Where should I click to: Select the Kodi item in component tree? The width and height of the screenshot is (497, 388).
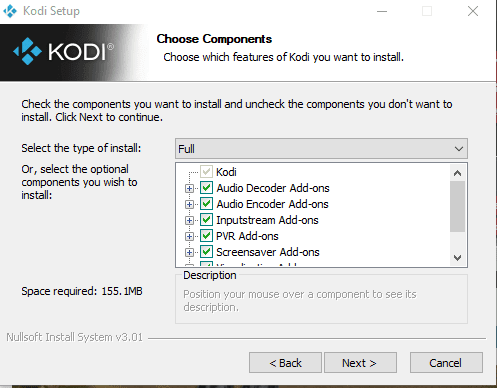226,172
